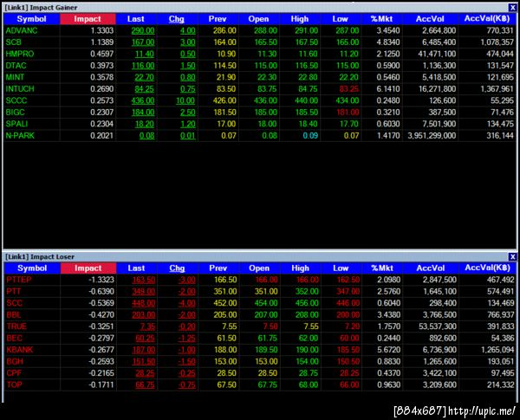Select the MINT symbol
Viewport: 520px width, 420px height.
[15, 77]
